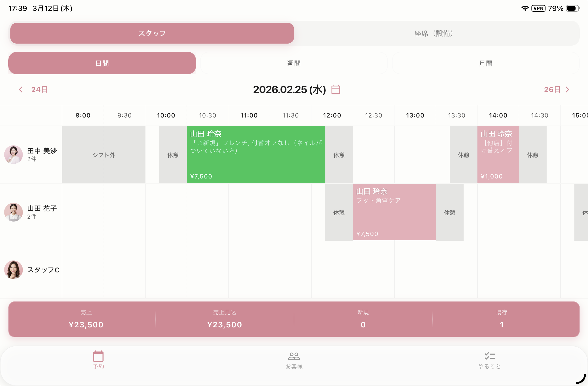
Task: Open the フット角質ケア appointment block
Action: pyautogui.click(x=394, y=212)
